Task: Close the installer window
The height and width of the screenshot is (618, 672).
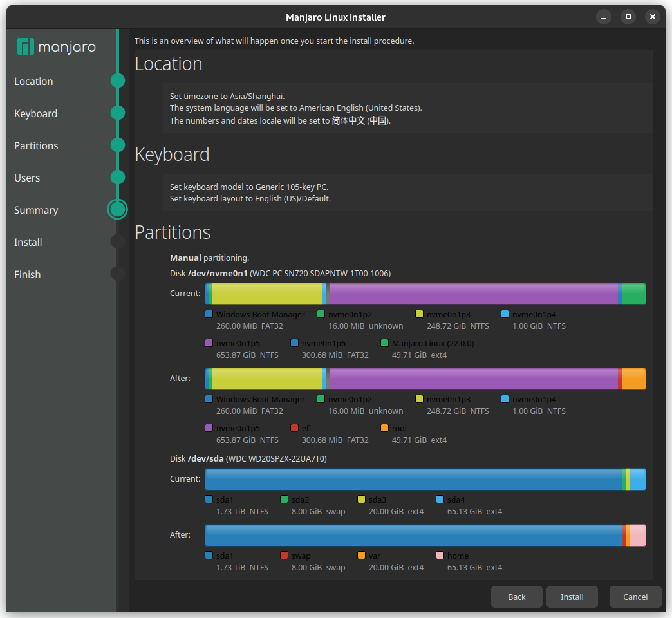Action: point(652,17)
